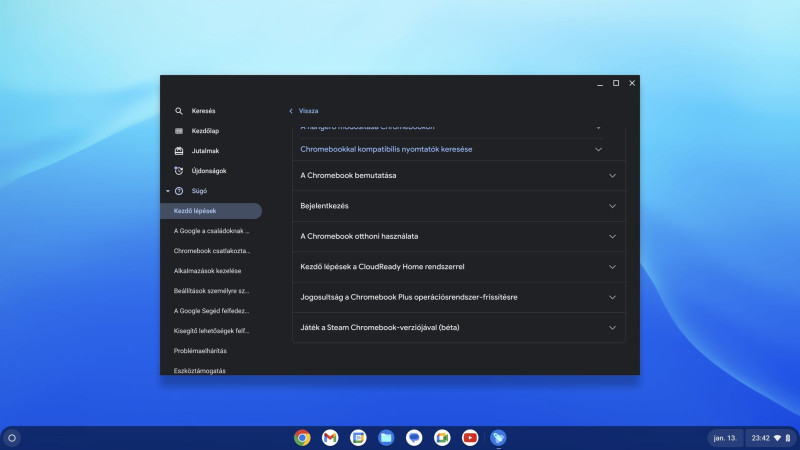
Task: Click the Explore app shelf icon
Action: pyautogui.click(x=498, y=438)
